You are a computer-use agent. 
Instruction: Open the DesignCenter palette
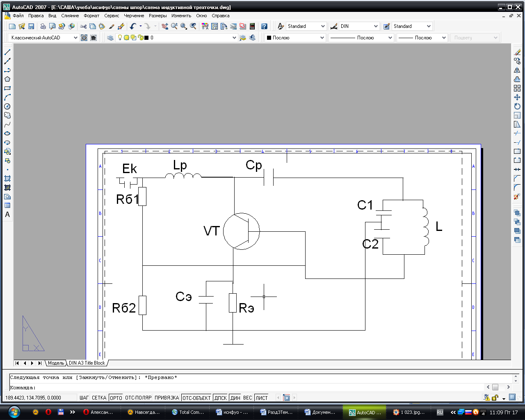215,26
